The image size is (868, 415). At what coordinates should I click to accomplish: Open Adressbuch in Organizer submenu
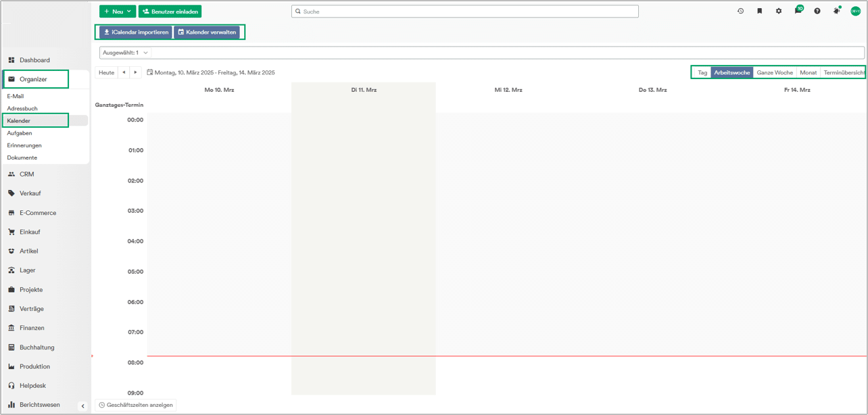[22, 109]
